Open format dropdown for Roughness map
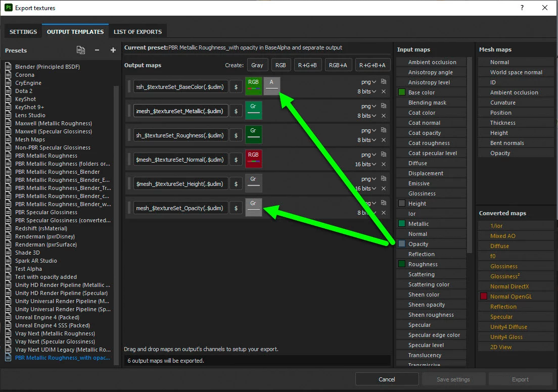558x392 pixels. (x=368, y=130)
